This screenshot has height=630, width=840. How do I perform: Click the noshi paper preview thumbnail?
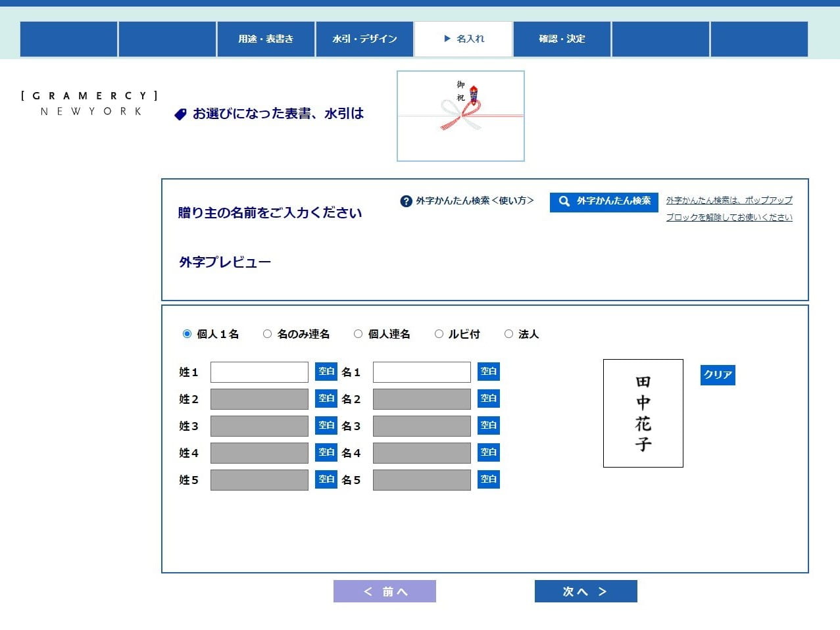pos(460,116)
